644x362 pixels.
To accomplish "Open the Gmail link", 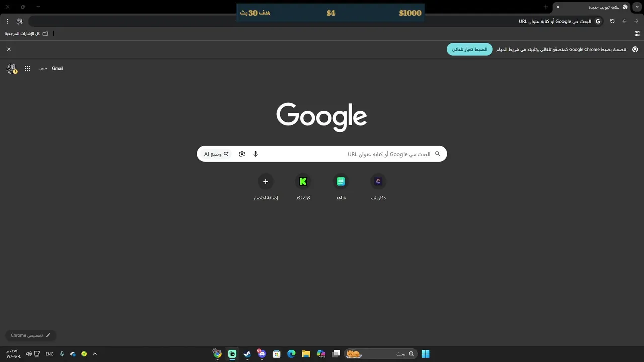I will click(58, 69).
